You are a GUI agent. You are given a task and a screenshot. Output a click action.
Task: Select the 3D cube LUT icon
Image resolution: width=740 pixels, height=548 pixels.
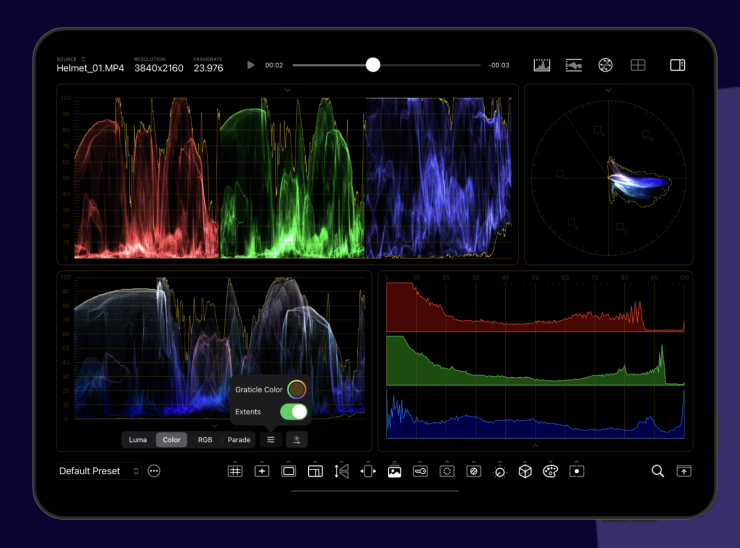(x=525, y=471)
